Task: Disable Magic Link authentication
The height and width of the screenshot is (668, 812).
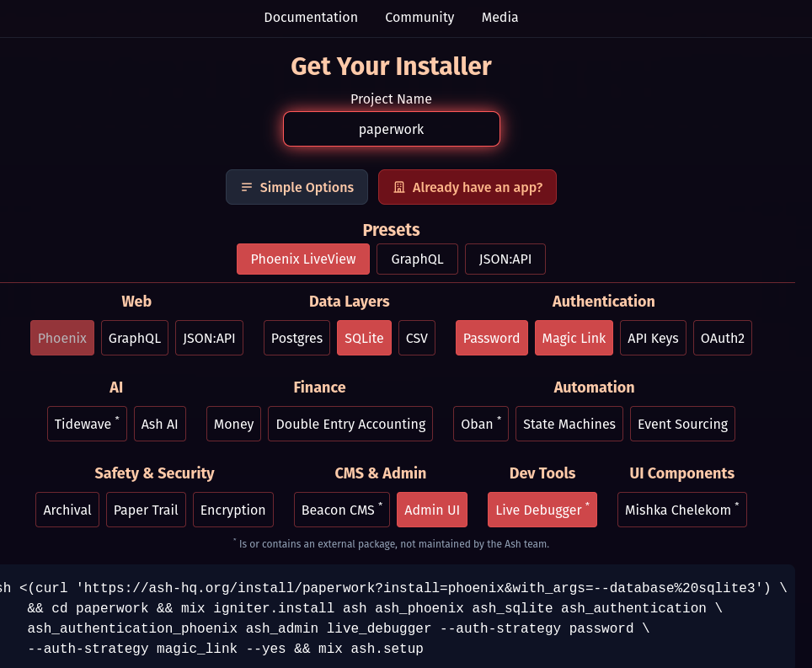Action: point(574,338)
